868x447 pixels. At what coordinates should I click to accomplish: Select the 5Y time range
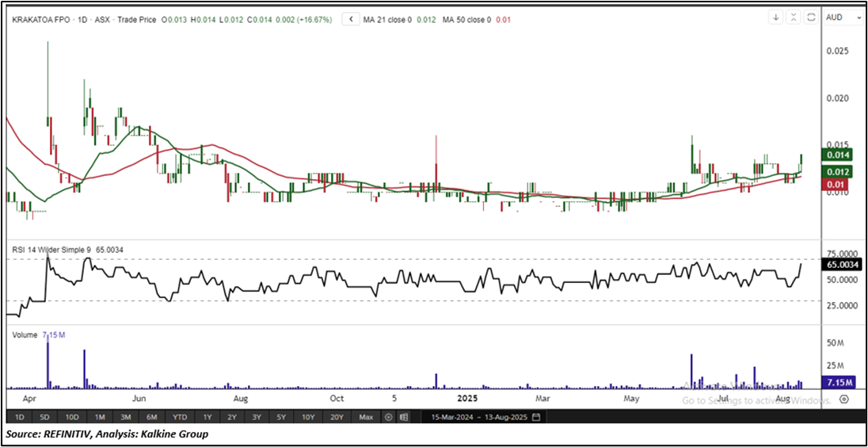(x=281, y=417)
